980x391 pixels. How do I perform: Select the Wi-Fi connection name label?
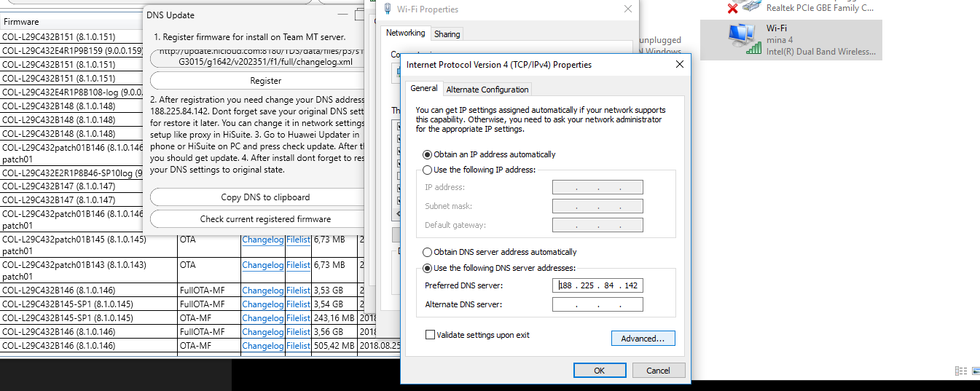tap(776, 28)
